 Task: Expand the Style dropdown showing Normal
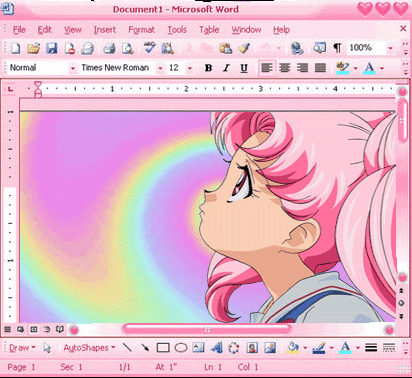[x=72, y=69]
